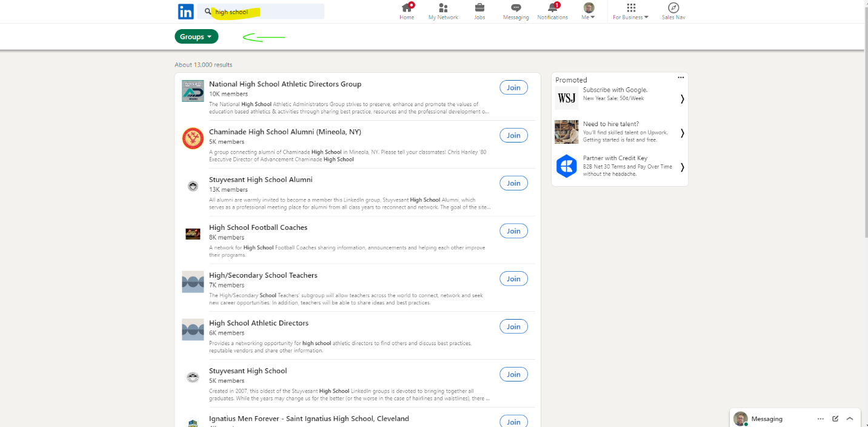Click the 13K members text
The width and height of the screenshot is (868, 427).
(x=229, y=190)
